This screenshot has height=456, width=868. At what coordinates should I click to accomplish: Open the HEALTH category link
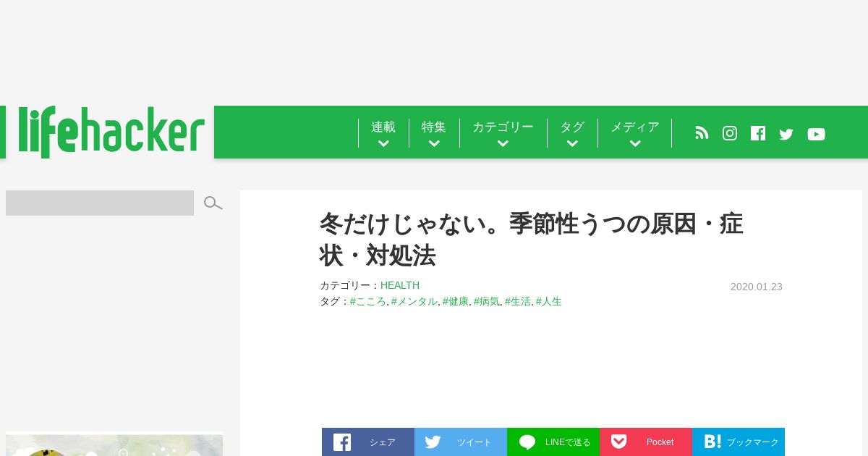[400, 285]
